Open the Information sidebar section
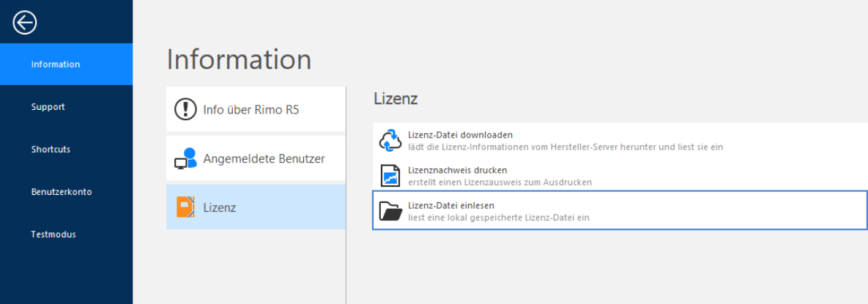 point(67,64)
